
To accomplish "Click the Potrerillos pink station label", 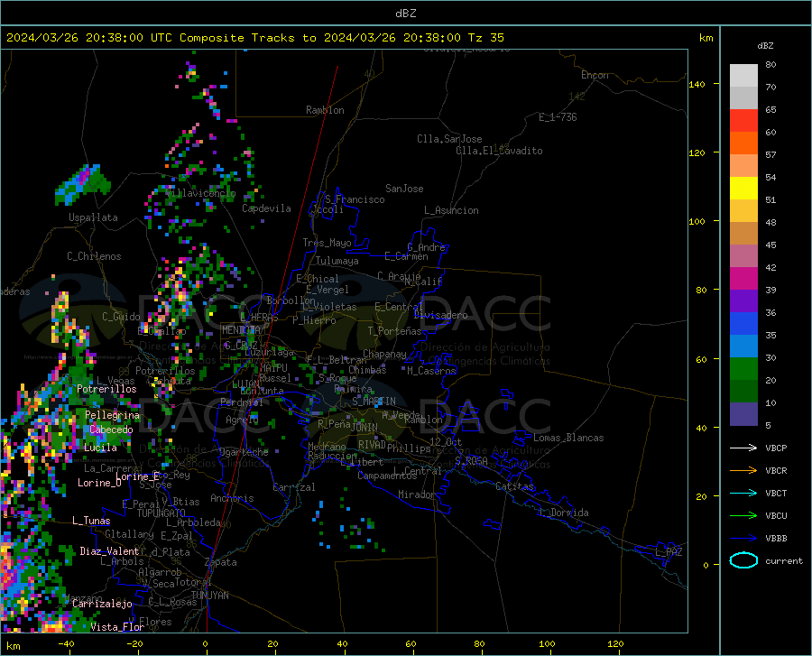I will click(106, 389).
